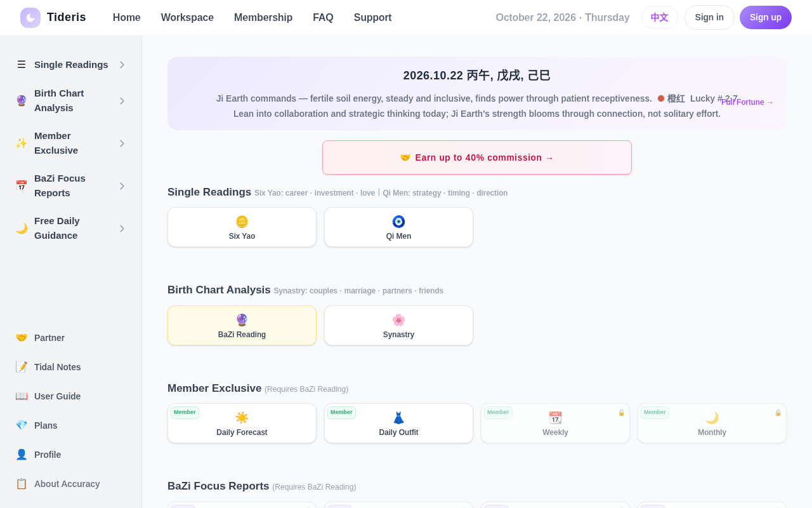Expand Birth Chart Analysis sidebar chevron
Image resolution: width=812 pixels, height=508 pixels.
pyautogui.click(x=122, y=101)
